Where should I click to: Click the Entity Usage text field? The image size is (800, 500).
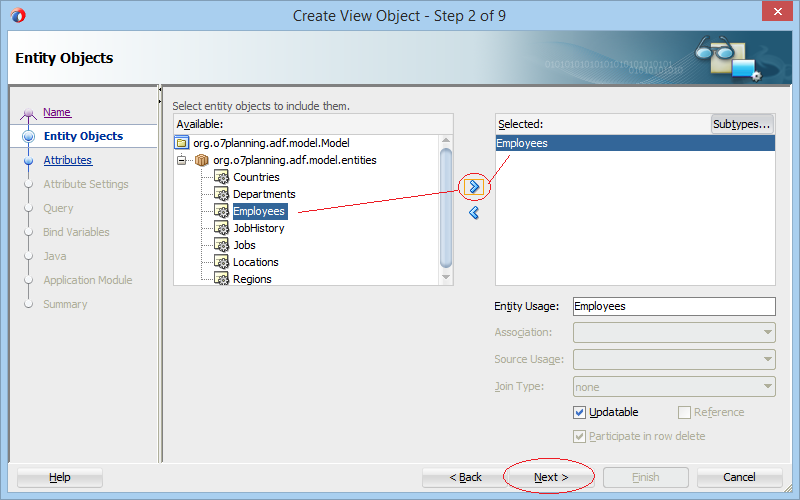pyautogui.click(x=674, y=306)
